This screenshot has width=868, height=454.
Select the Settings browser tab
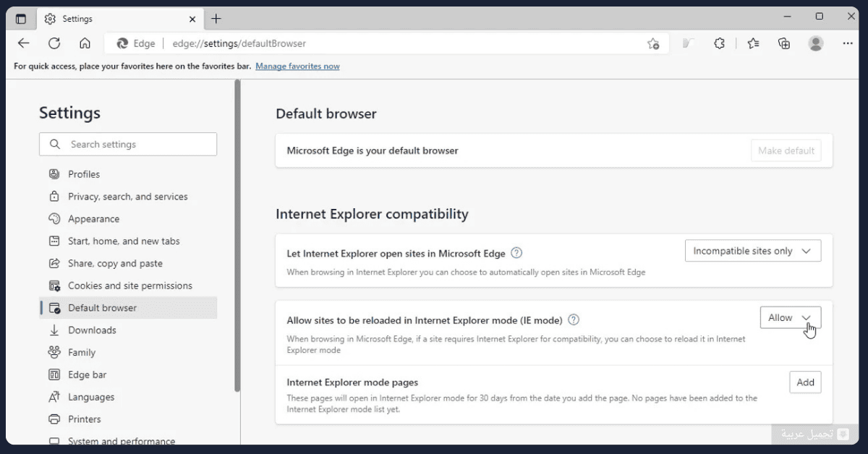119,19
